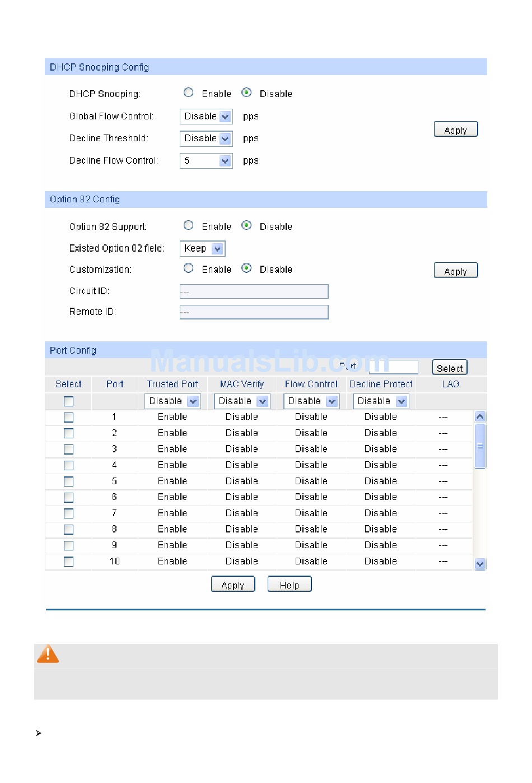Check the checkbox for port 7
The width and height of the screenshot is (532, 783).
(68, 513)
